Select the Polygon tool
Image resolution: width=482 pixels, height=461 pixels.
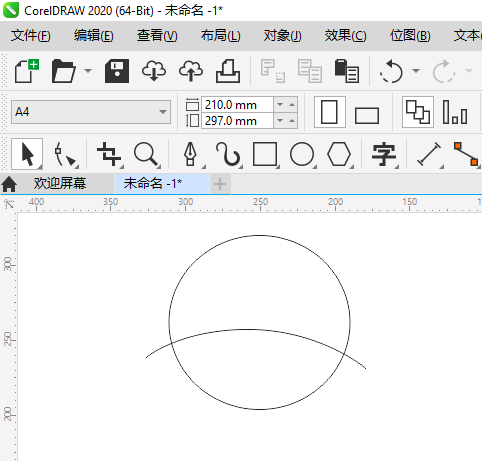click(339, 154)
